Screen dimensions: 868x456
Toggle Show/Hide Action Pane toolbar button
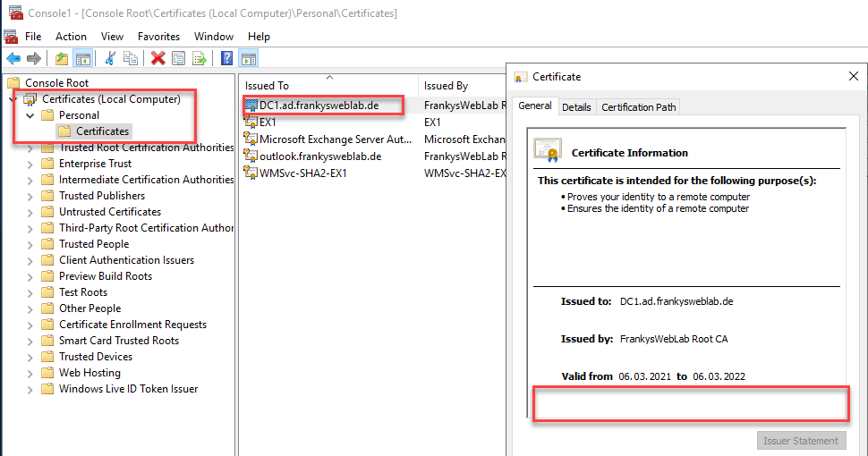point(249,58)
